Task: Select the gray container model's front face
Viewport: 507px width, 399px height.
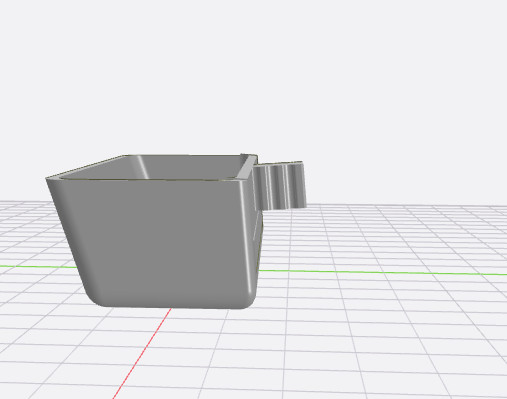Action: [157, 240]
